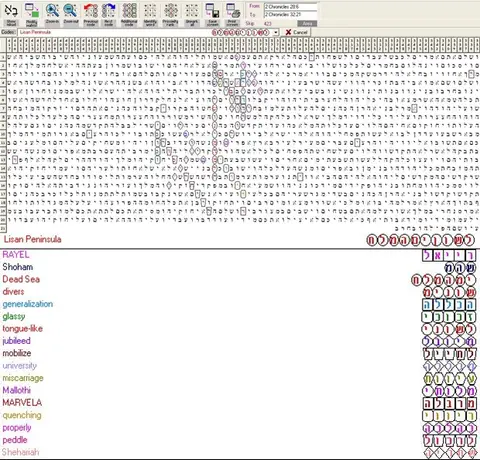Click the Hebrew letter badges for MARVELA
Screen dimensions: 480x460
pos(449,403)
